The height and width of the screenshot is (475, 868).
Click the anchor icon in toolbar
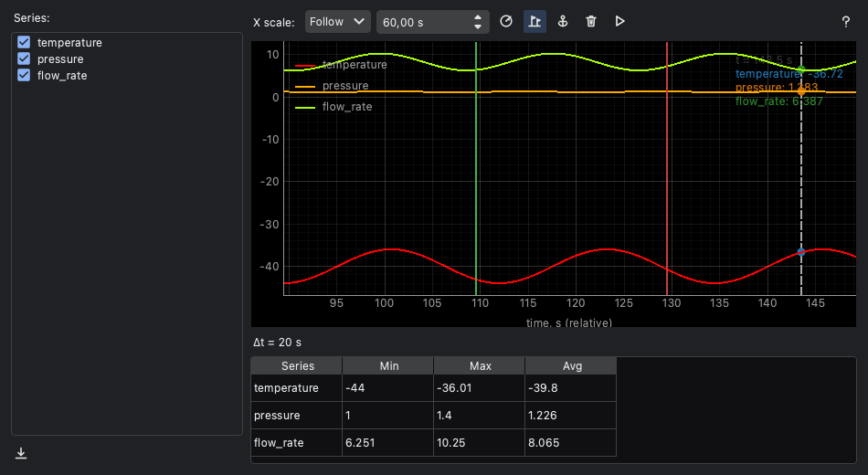click(x=563, y=22)
